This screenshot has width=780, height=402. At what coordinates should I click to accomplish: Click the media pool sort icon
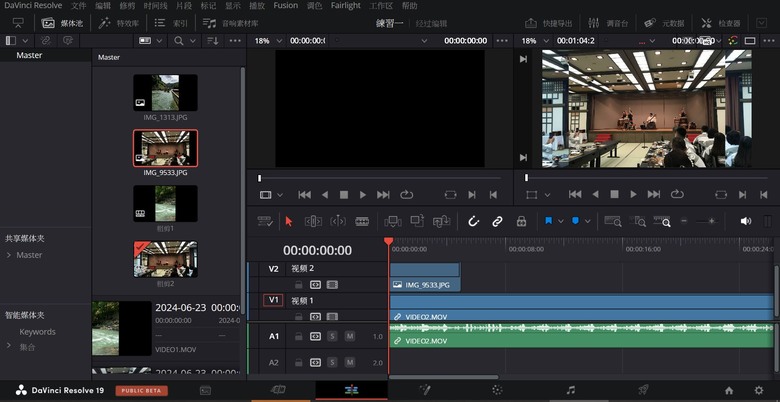212,41
